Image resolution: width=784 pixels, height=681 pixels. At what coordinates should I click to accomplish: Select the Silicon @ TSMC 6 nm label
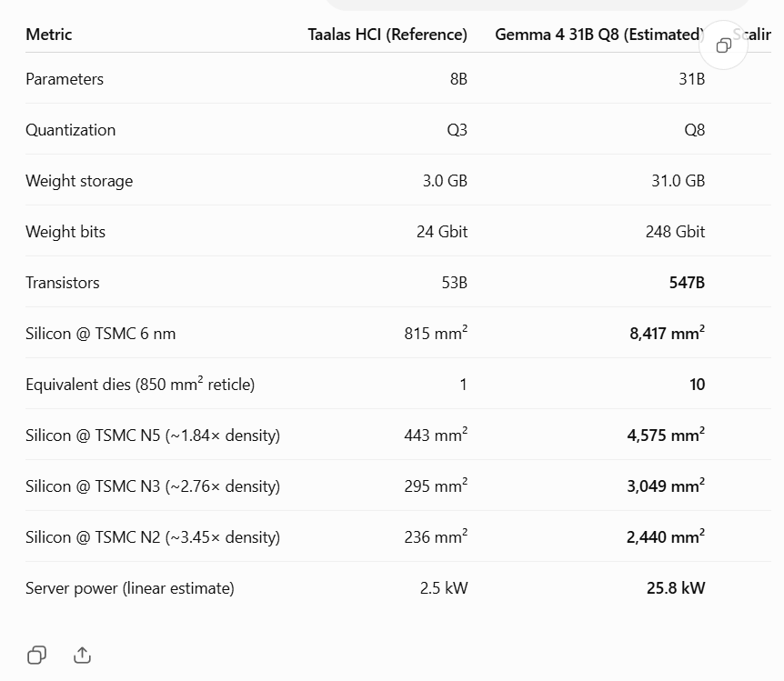[100, 334]
